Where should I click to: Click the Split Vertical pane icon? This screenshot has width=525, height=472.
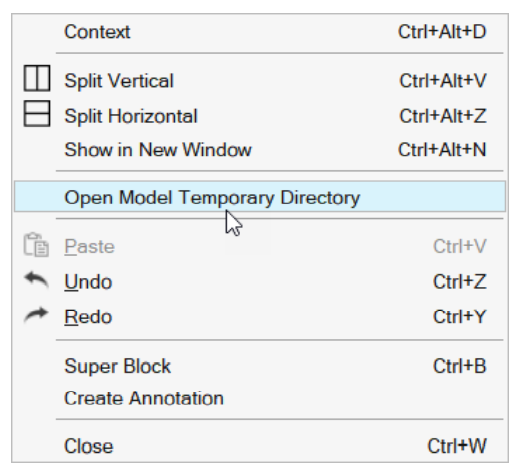tap(37, 78)
